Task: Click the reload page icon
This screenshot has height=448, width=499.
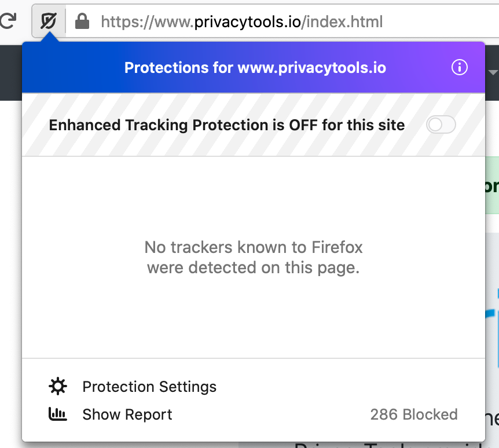Action: tap(7, 21)
